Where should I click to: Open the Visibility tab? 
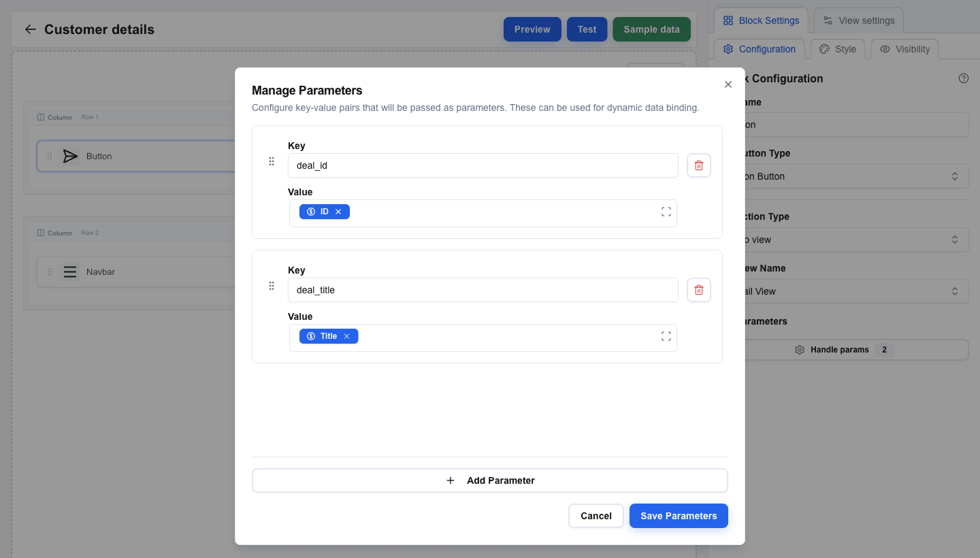pos(904,49)
